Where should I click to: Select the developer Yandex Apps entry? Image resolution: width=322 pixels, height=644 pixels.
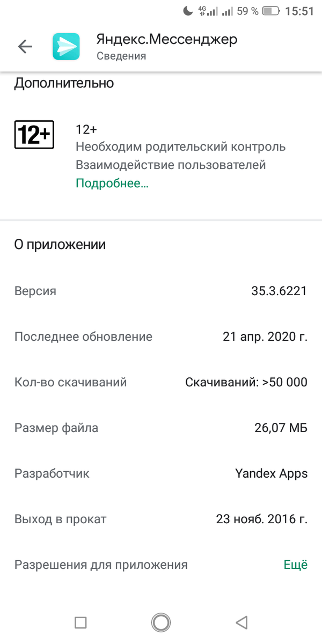click(x=270, y=473)
